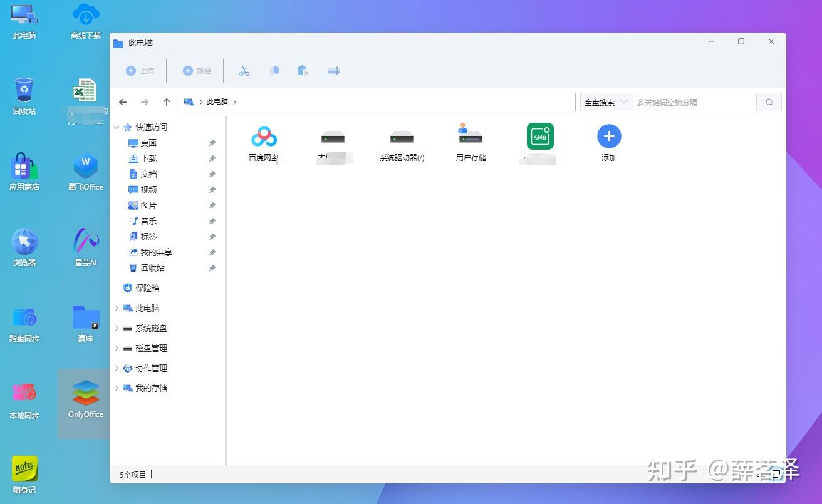This screenshot has height=504, width=822.
Task: Select the Cut scissors tool in toolbar
Action: (244, 70)
